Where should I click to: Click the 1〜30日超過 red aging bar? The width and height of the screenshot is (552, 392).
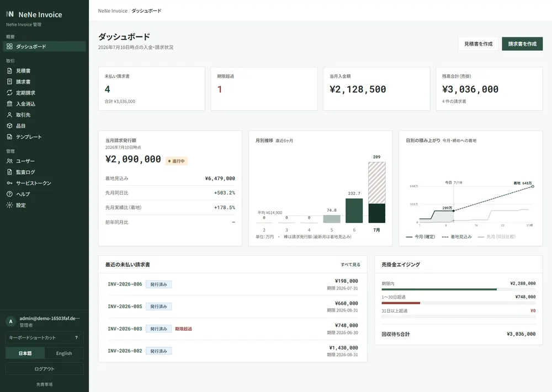coord(401,303)
